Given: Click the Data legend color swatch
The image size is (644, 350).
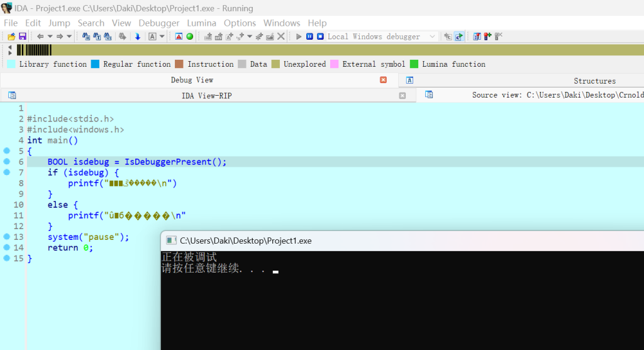Looking at the screenshot, I should coord(242,64).
